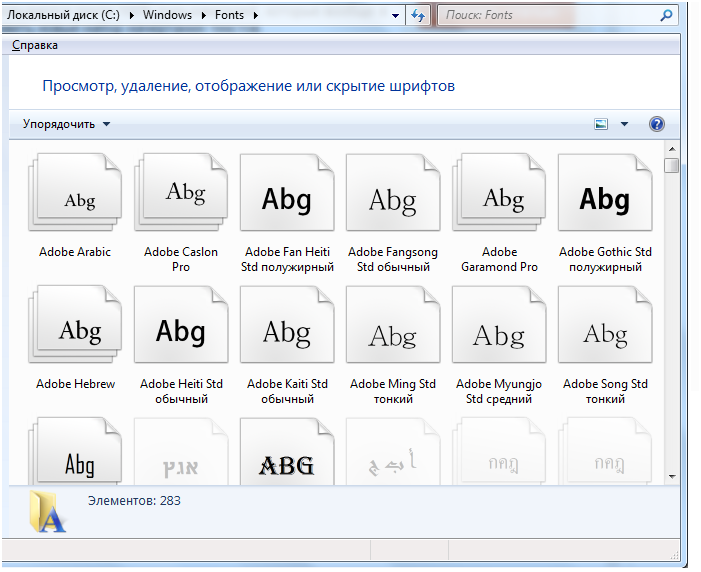Select the Adobe Ming Std thin font
701x572 pixels.
pyautogui.click(x=393, y=330)
